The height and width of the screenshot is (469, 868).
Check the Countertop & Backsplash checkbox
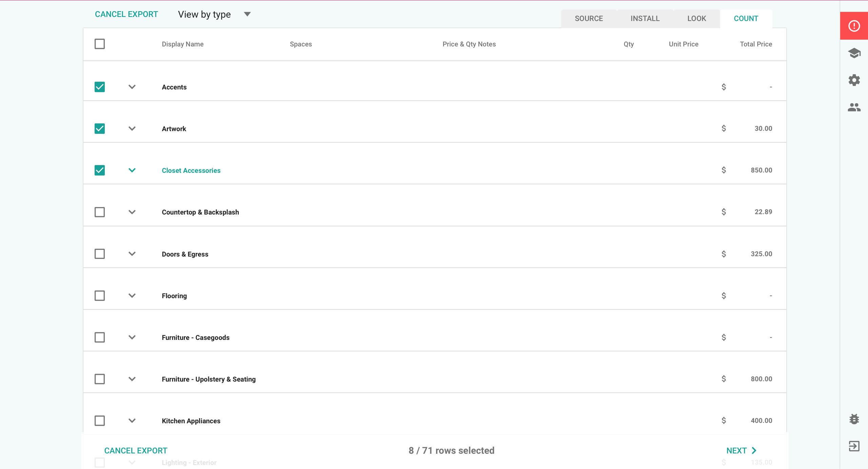pyautogui.click(x=100, y=212)
